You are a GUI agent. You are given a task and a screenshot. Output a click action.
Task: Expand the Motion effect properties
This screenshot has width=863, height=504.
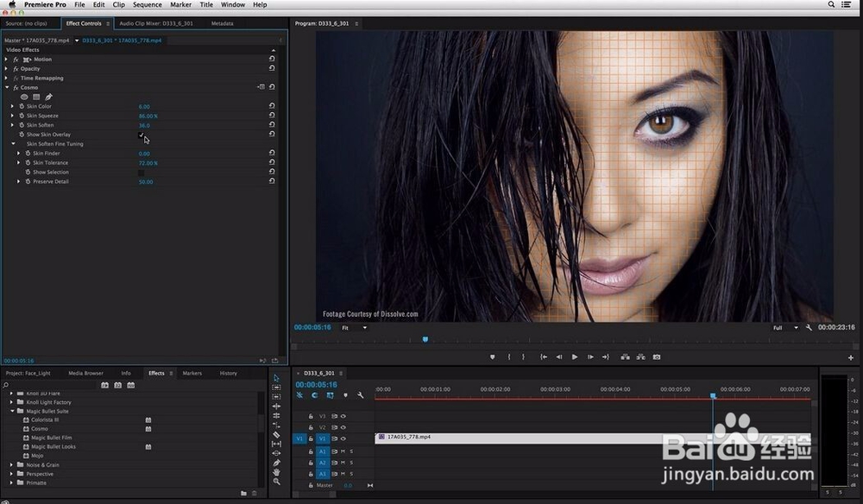click(7, 59)
